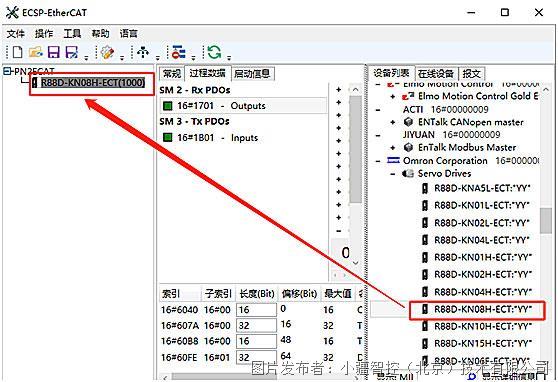Click the edit configuration pencil icon
The image size is (558, 382).
107,52
